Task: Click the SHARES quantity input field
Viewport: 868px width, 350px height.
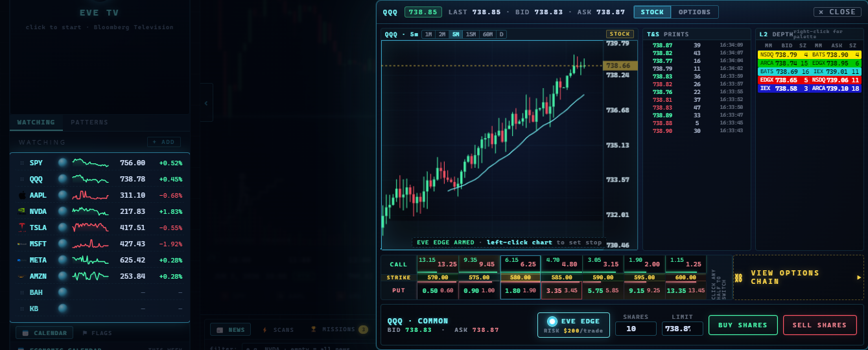Action: pyautogui.click(x=635, y=329)
